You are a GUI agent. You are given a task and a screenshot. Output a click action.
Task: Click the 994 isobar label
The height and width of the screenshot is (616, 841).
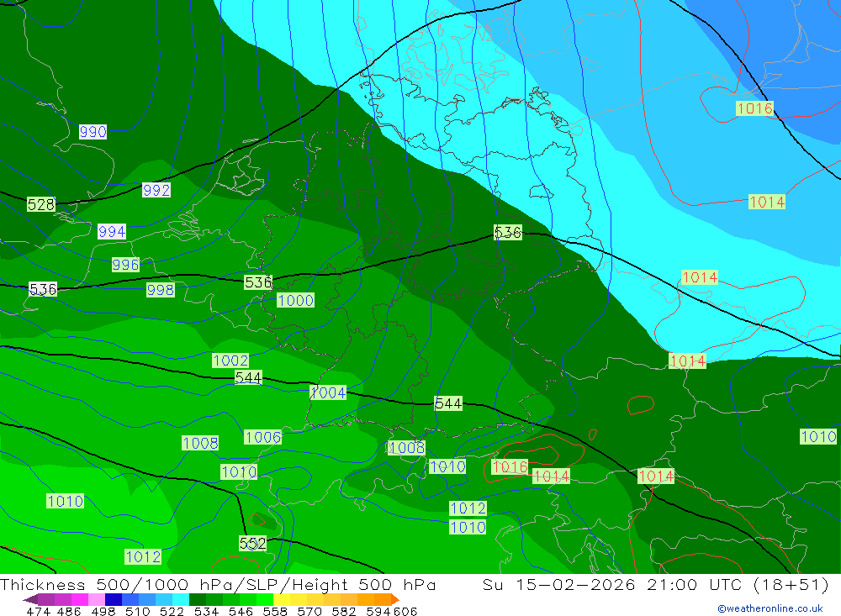(x=112, y=232)
